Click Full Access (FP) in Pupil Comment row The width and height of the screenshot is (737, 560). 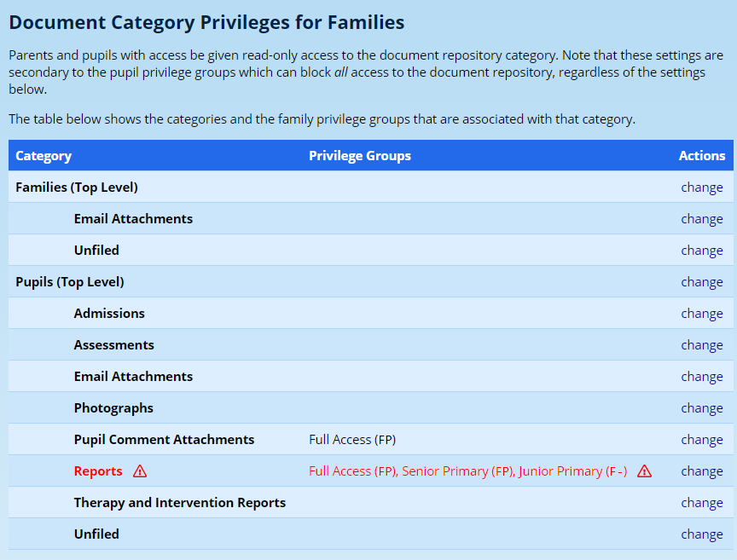point(352,440)
